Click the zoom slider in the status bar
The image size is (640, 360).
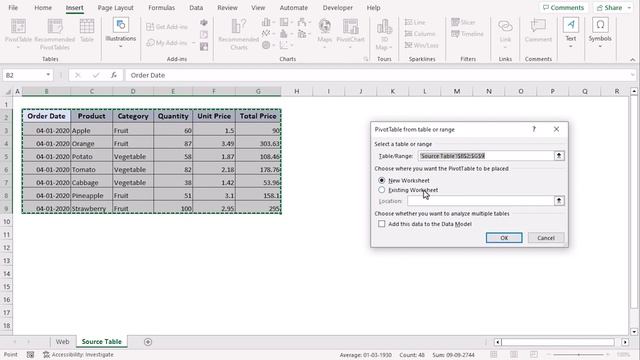click(578, 355)
